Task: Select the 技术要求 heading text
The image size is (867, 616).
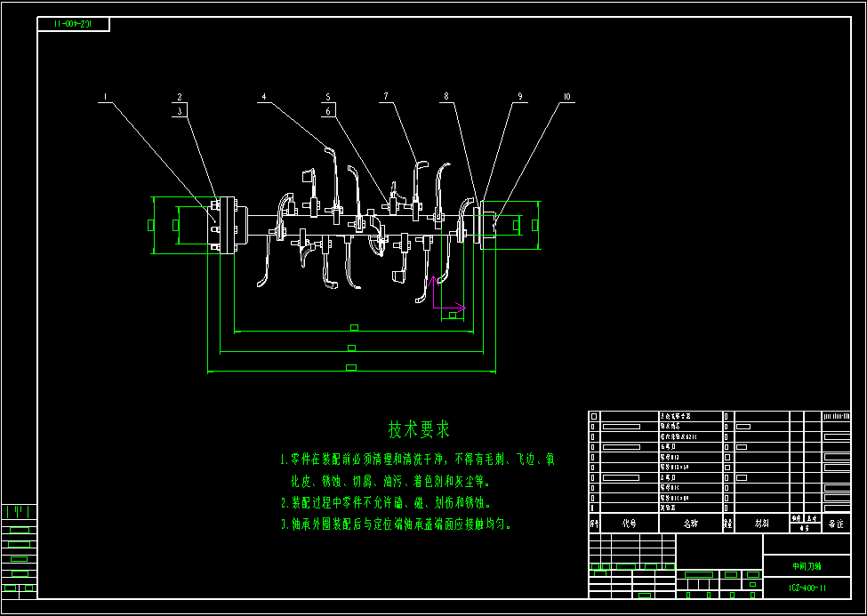Action: [x=419, y=429]
